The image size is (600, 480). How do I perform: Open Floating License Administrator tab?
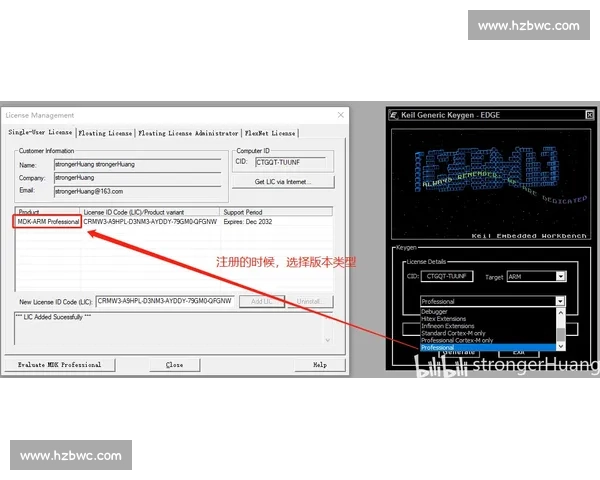(188, 133)
